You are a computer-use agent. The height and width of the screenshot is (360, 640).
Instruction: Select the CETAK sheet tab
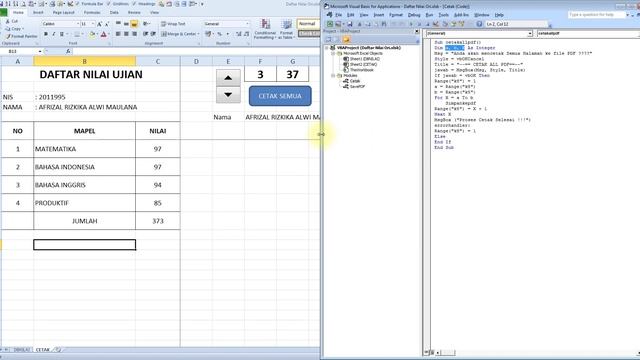[42, 350]
